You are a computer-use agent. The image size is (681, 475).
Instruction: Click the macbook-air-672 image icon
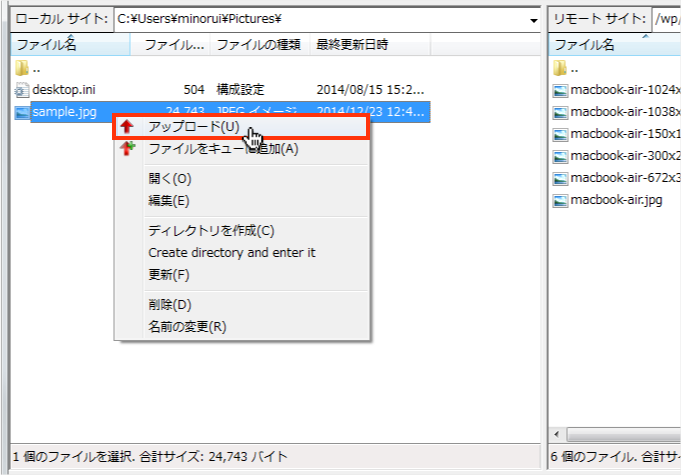(x=560, y=178)
